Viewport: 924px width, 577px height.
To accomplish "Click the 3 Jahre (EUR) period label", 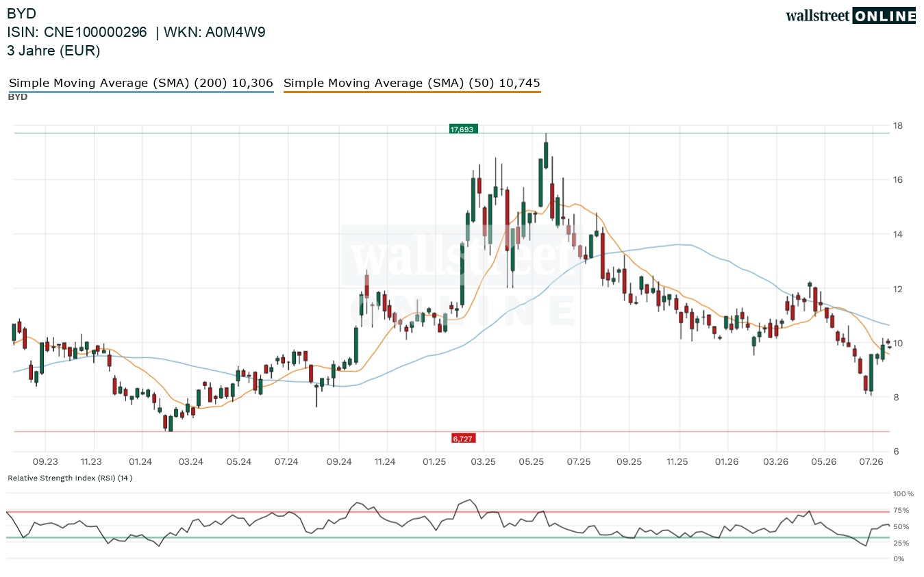I will click(53, 50).
